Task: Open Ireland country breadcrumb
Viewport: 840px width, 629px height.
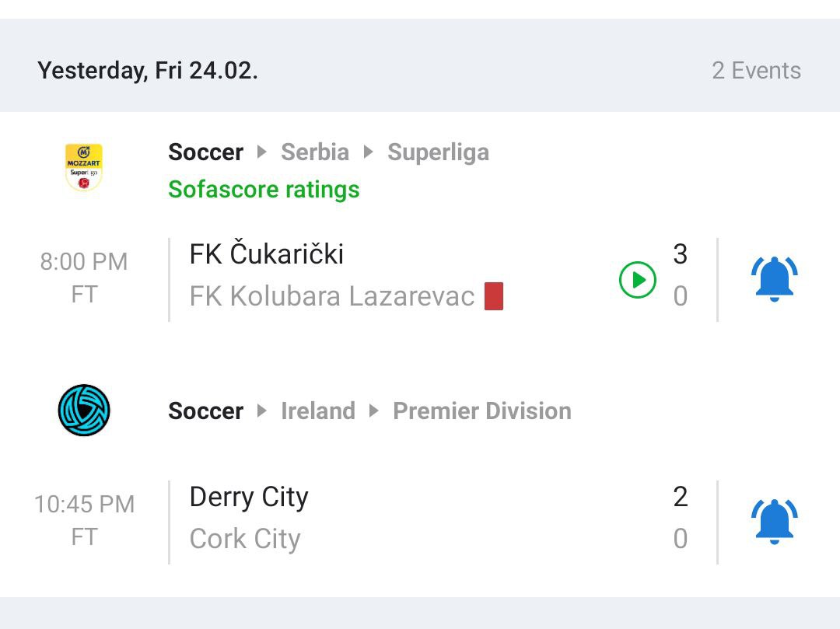Action: click(318, 411)
